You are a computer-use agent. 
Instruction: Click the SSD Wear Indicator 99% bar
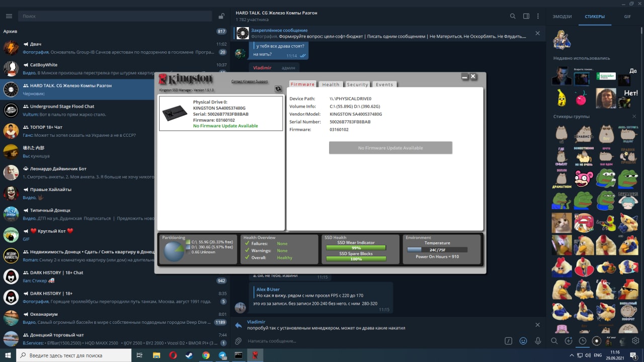coord(356,248)
